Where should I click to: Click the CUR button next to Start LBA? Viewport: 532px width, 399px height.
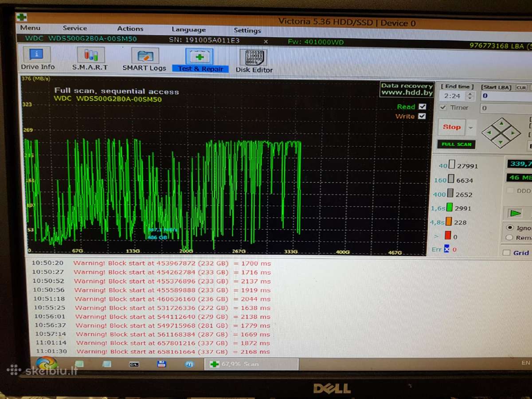521,87
